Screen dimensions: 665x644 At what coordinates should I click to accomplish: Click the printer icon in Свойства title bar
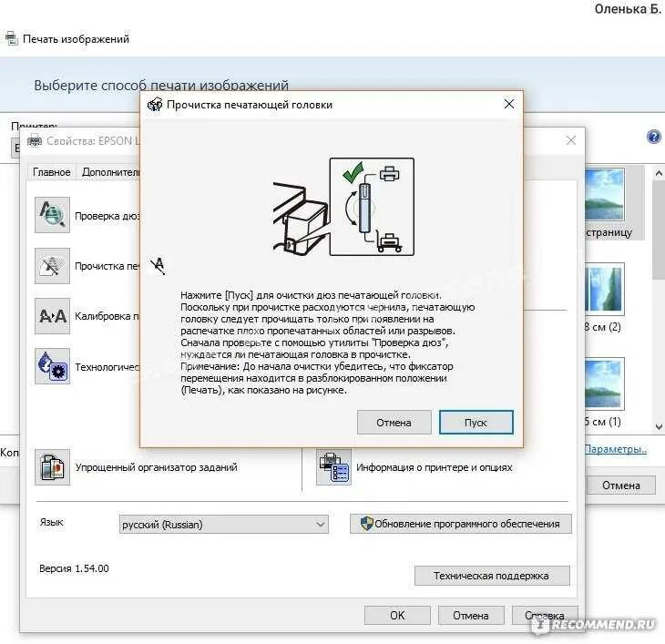click(35, 140)
